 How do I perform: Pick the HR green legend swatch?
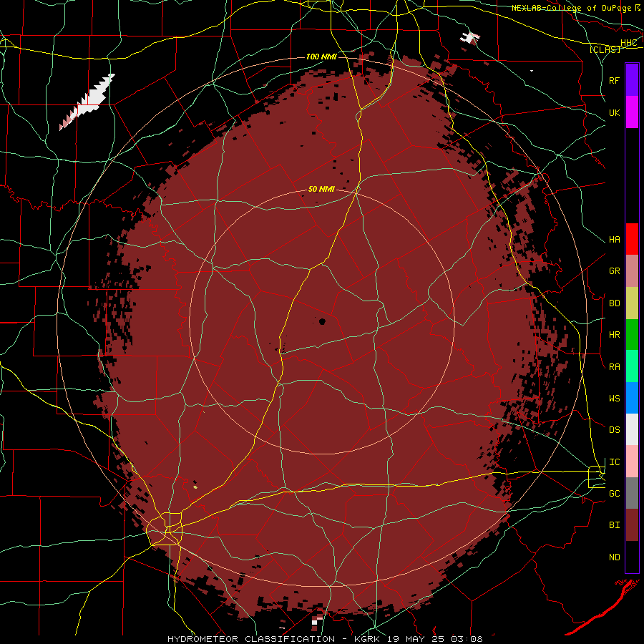click(632, 335)
